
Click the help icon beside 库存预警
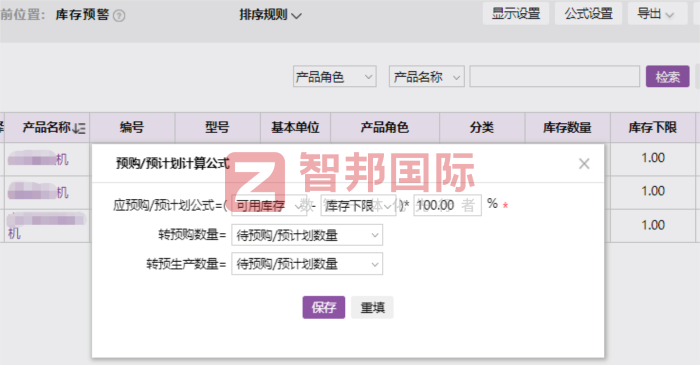tap(119, 16)
